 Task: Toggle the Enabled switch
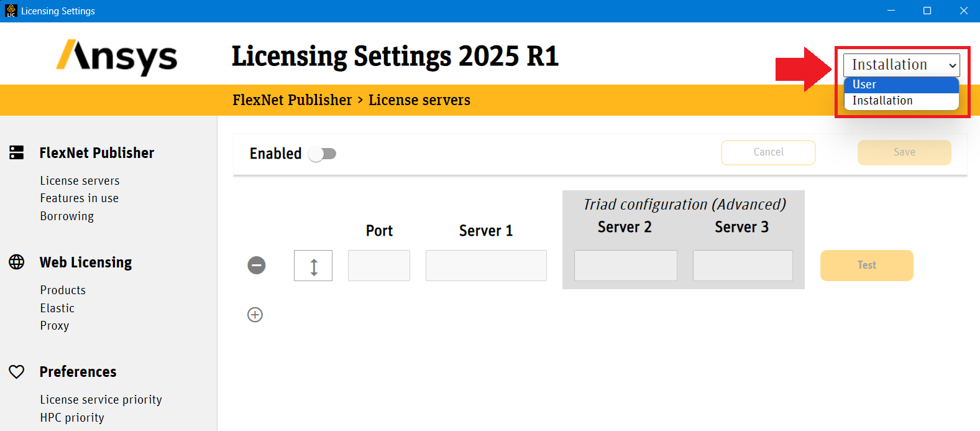tap(323, 154)
